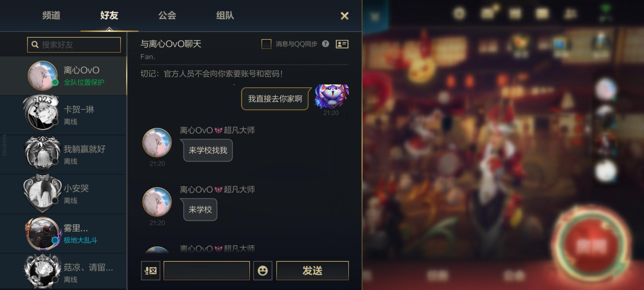Select friend 雾里... playing 极地大乱斗
The width and height of the screenshot is (644, 290).
point(63,234)
